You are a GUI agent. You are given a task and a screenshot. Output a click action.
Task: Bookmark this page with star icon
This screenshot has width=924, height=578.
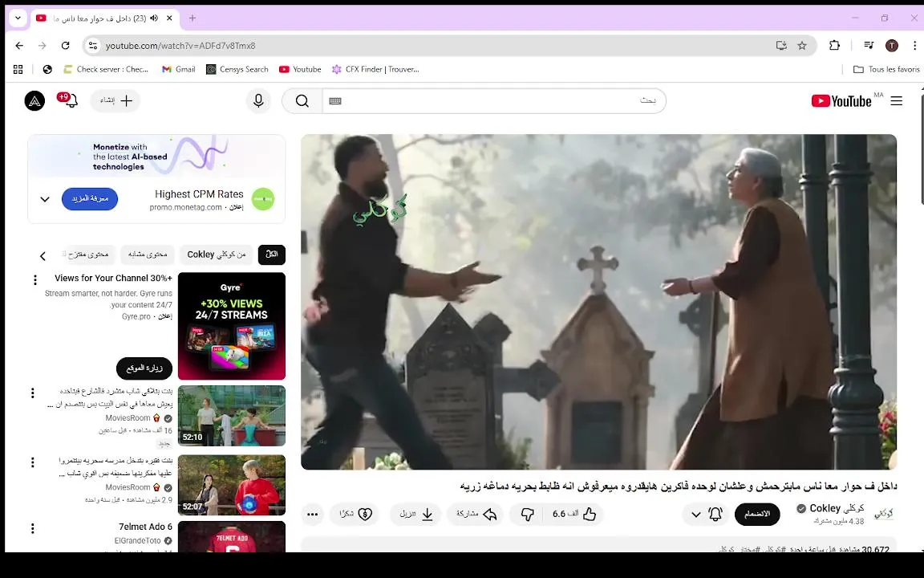tap(802, 46)
